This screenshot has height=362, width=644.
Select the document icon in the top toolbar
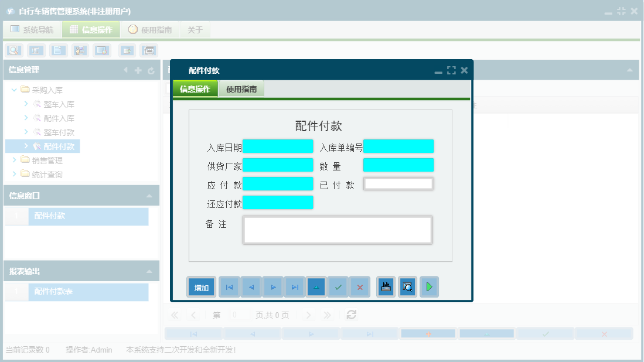point(58,50)
